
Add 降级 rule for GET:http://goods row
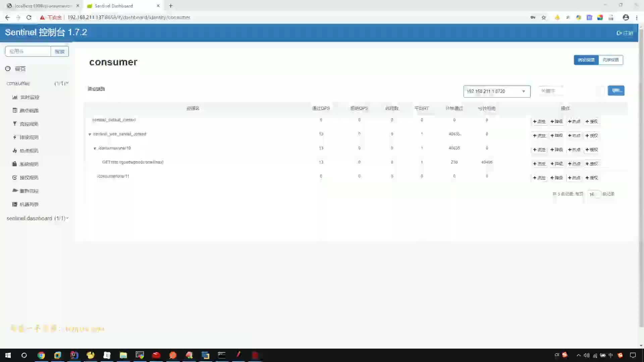coord(557,164)
